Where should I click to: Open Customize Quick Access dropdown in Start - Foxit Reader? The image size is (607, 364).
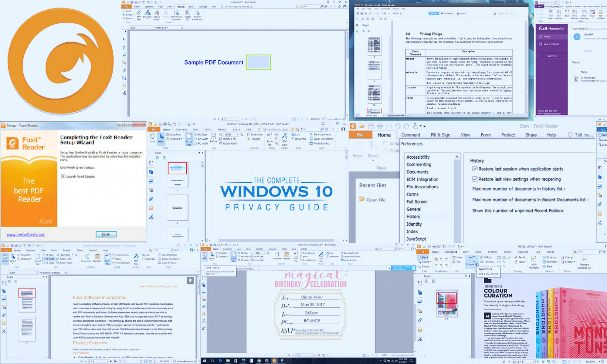424,126
